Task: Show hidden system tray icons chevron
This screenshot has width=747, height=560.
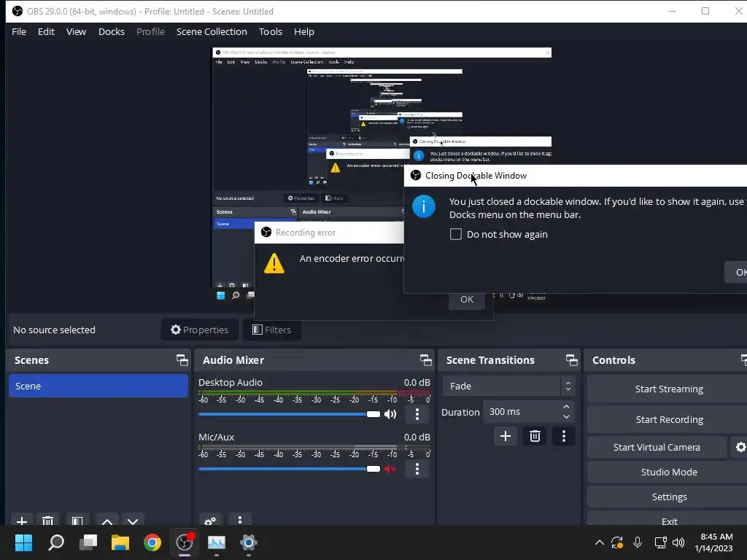Action: pos(600,542)
